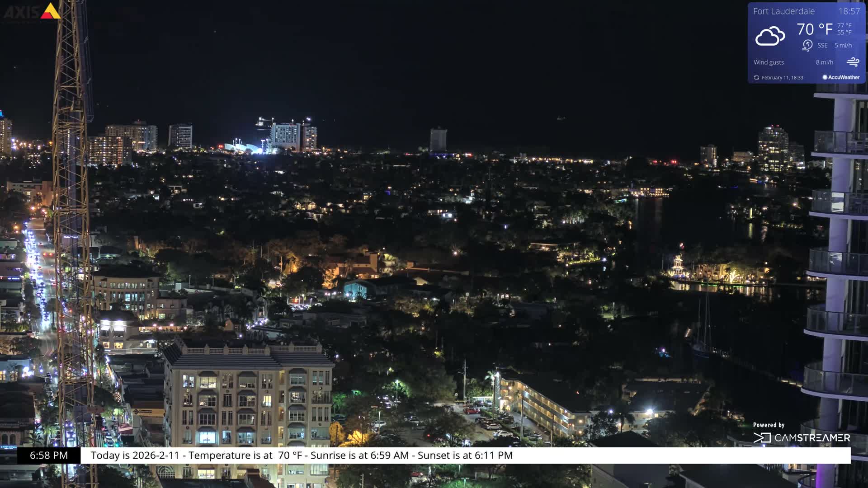Click the 5 mi/h wind speed value
Screen dimensions: 868x488
pos(843,46)
